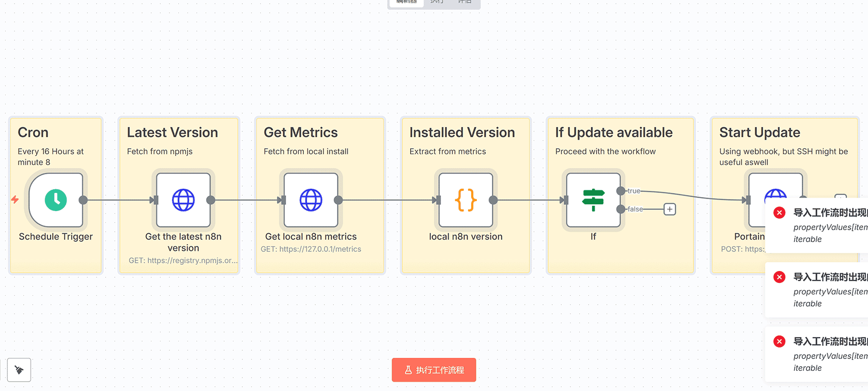Select the Installed Version sticky note heading
The image size is (868, 391).
click(462, 133)
